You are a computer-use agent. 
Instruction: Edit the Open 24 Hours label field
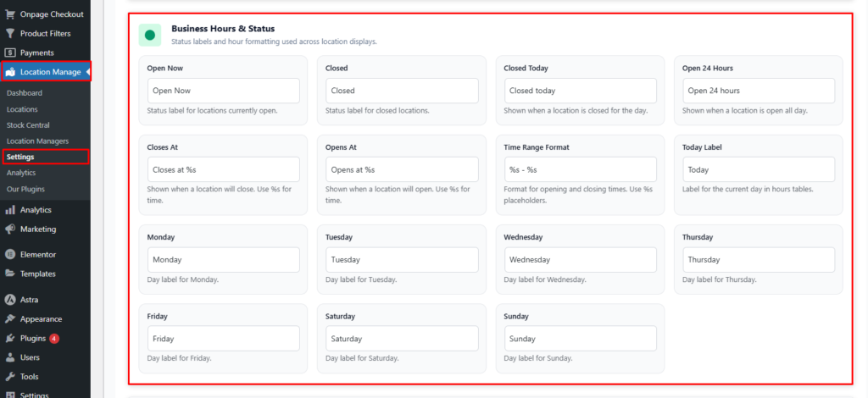(x=759, y=91)
